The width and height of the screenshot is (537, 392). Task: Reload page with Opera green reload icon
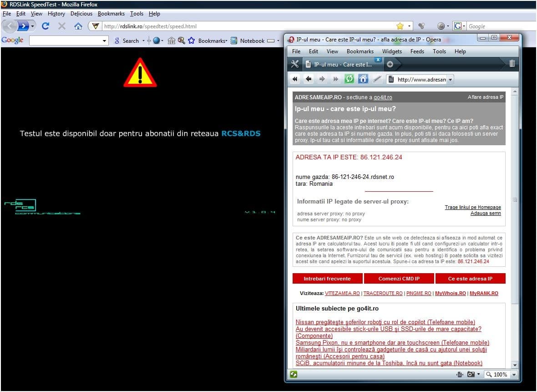349,79
